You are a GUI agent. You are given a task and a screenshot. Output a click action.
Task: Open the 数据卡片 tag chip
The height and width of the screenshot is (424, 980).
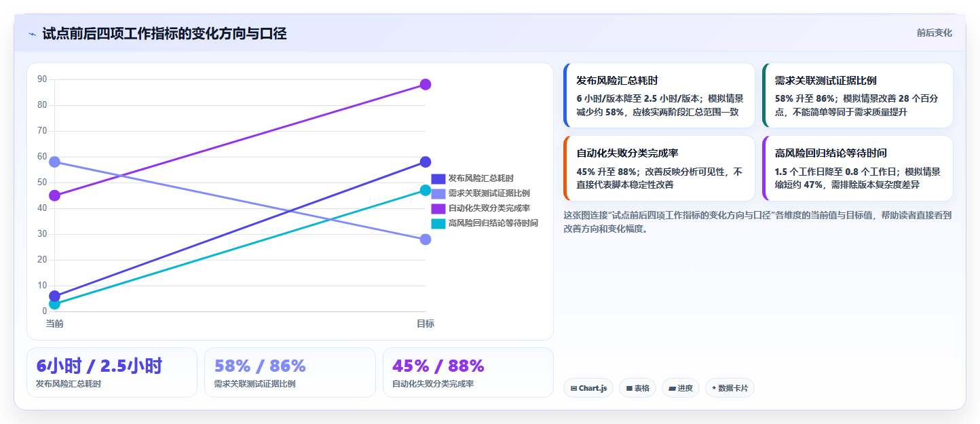[x=730, y=388]
